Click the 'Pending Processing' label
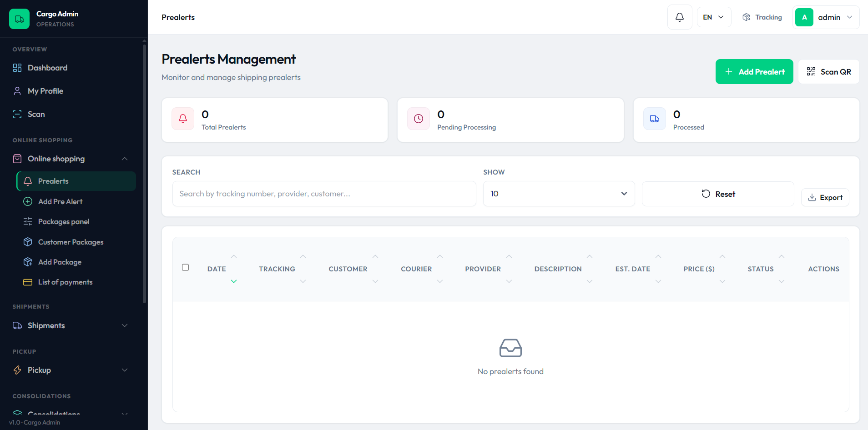 point(467,127)
